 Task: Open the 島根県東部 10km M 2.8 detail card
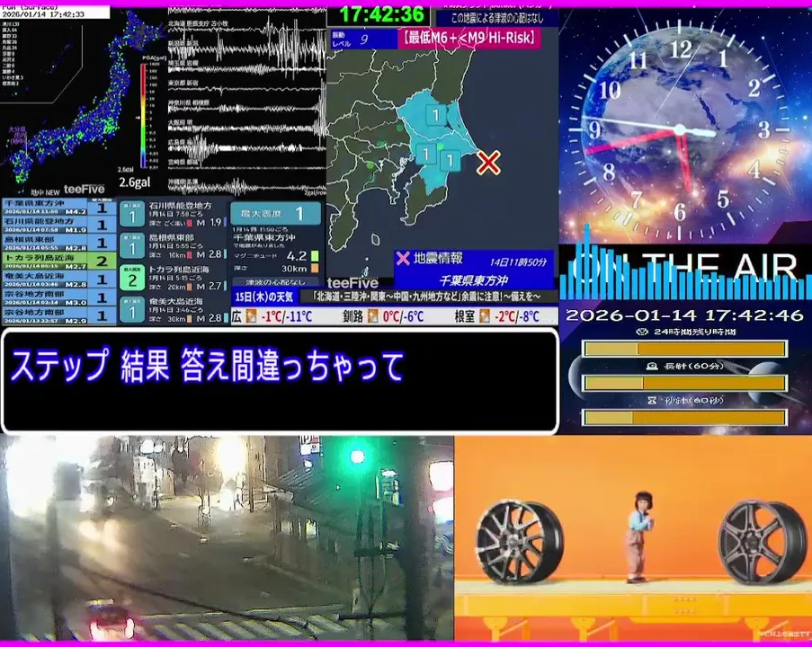pos(174,246)
